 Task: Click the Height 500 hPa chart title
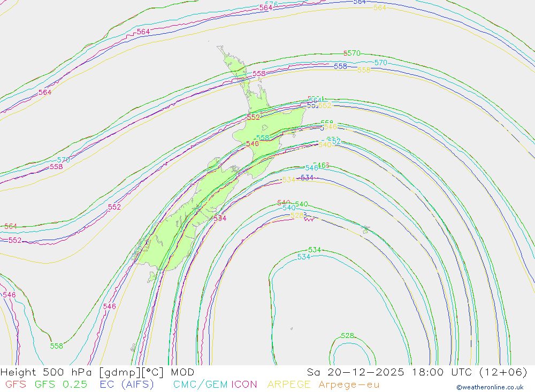[97, 372]
